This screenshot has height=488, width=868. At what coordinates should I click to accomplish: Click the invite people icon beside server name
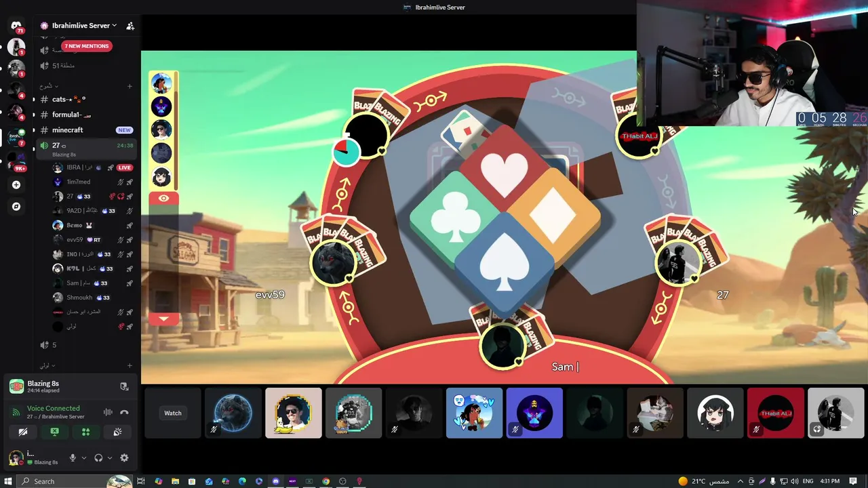point(130,26)
